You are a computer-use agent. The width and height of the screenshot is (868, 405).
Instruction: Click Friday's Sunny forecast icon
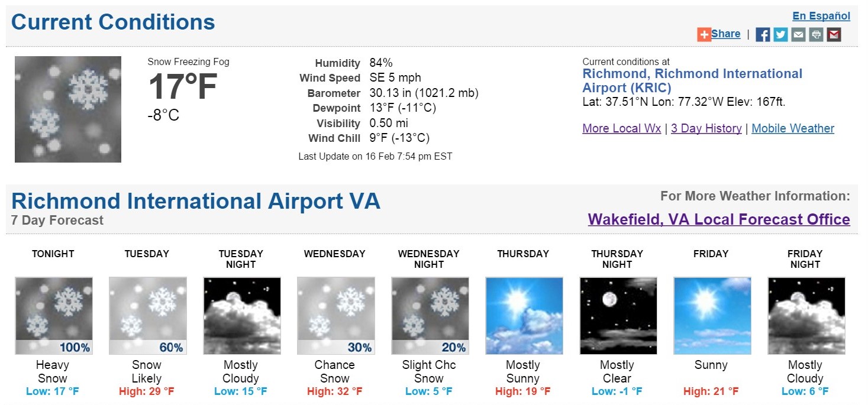click(712, 316)
